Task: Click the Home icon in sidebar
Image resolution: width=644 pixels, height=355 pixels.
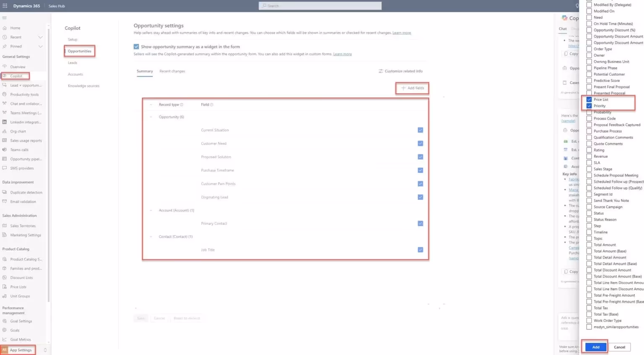Action: coord(5,28)
